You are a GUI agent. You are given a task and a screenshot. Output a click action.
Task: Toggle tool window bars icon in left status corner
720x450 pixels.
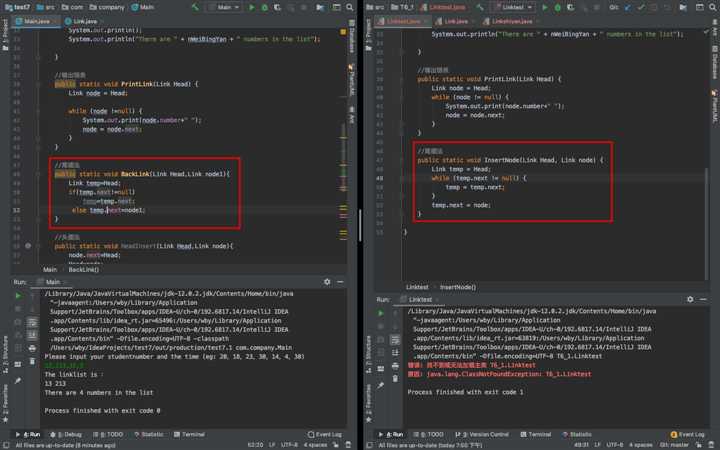click(x=6, y=444)
